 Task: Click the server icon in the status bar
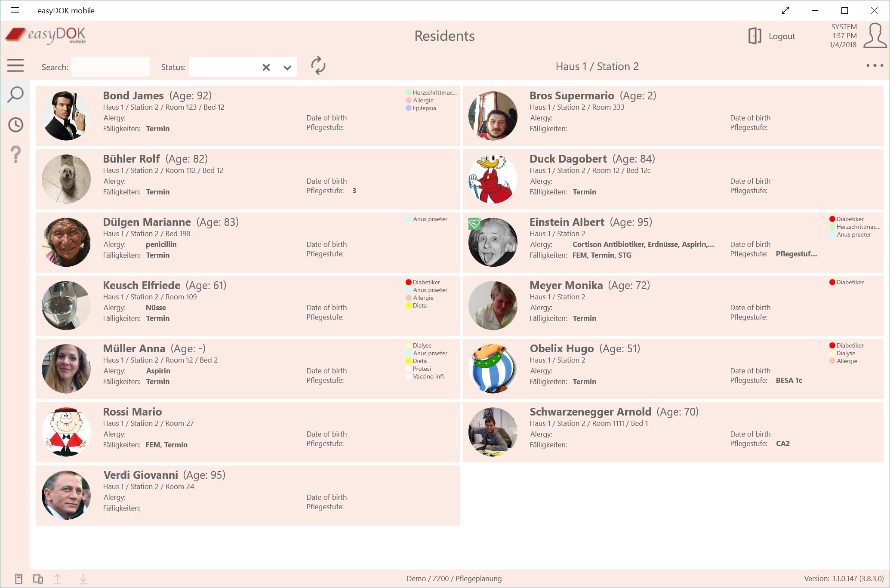(x=18, y=579)
